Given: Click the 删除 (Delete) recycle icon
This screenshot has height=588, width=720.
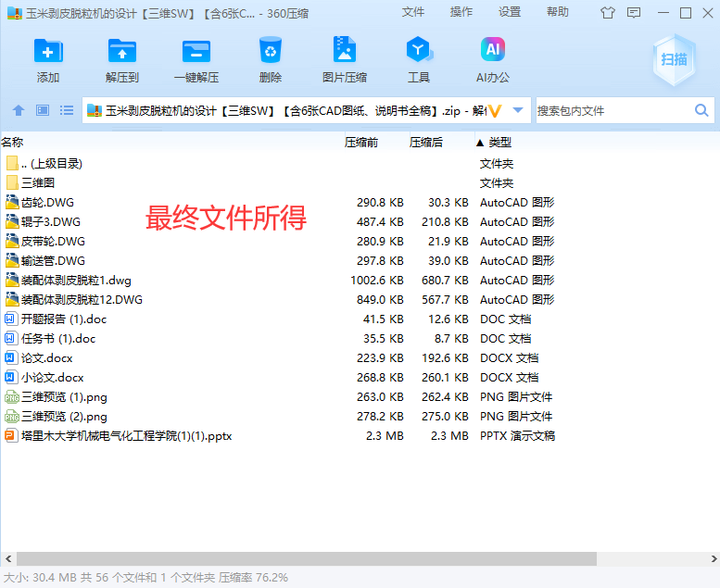Looking at the screenshot, I should [271, 50].
